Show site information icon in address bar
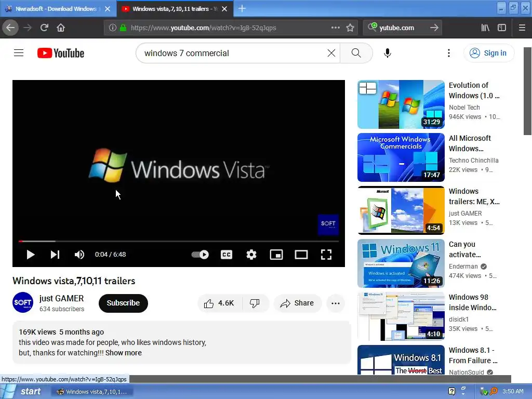Viewport: 532px width, 399px height. 112,28
